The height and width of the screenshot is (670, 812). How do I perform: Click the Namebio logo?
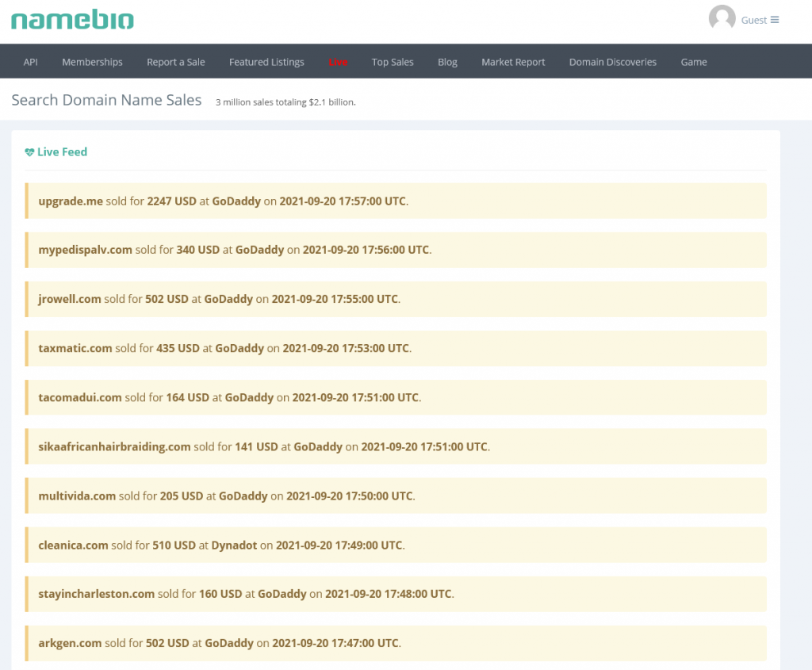pos(72,19)
